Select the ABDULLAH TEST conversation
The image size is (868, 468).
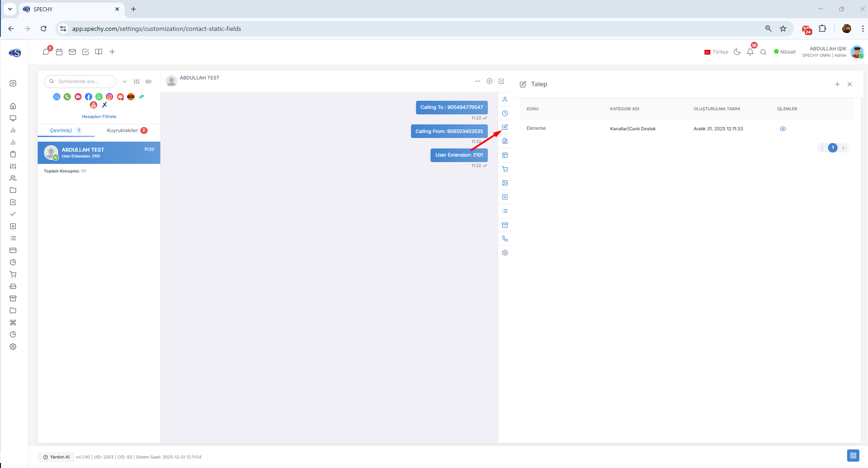coord(99,153)
